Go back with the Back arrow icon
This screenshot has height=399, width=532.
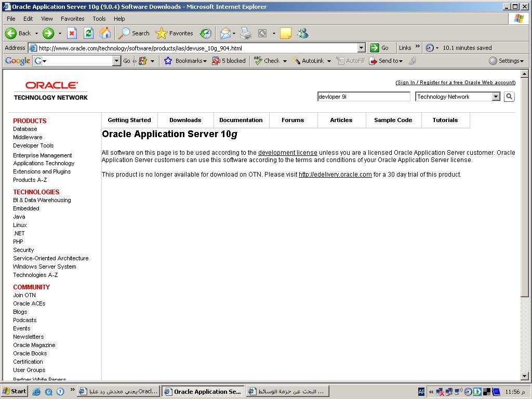pyautogui.click(x=11, y=33)
